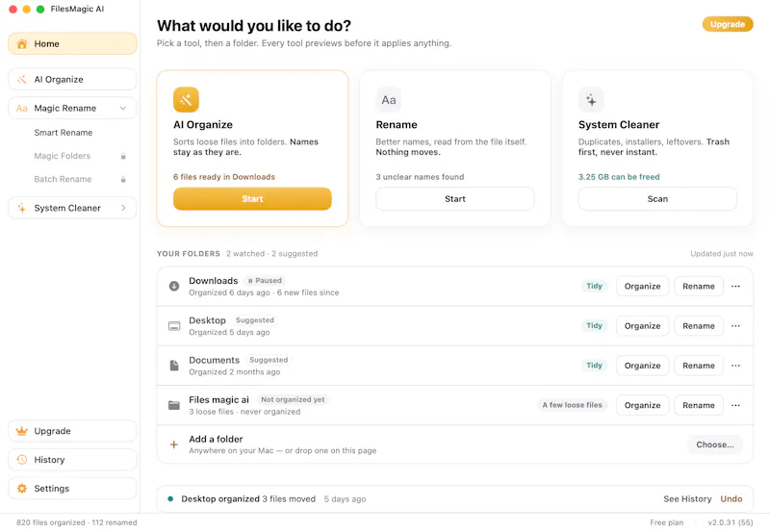Click the orange AI Organize card icon
Image resolution: width=770 pixels, height=532 pixels.
pos(186,100)
